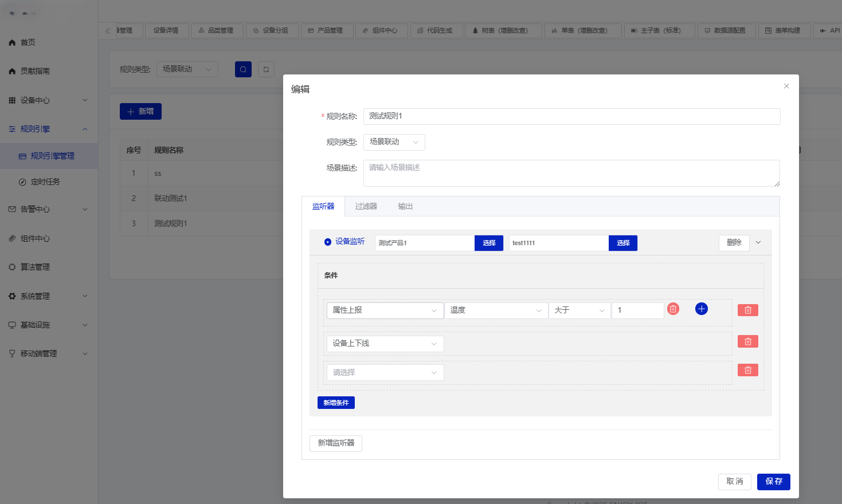The width and height of the screenshot is (842, 504).
Task: Close the 编辑 dialog with the X icon
Action: click(786, 86)
